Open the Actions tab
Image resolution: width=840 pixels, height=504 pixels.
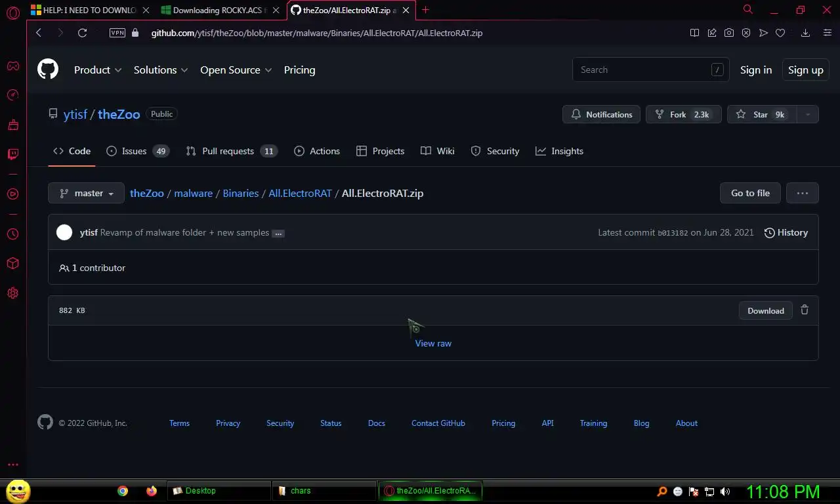pyautogui.click(x=317, y=151)
